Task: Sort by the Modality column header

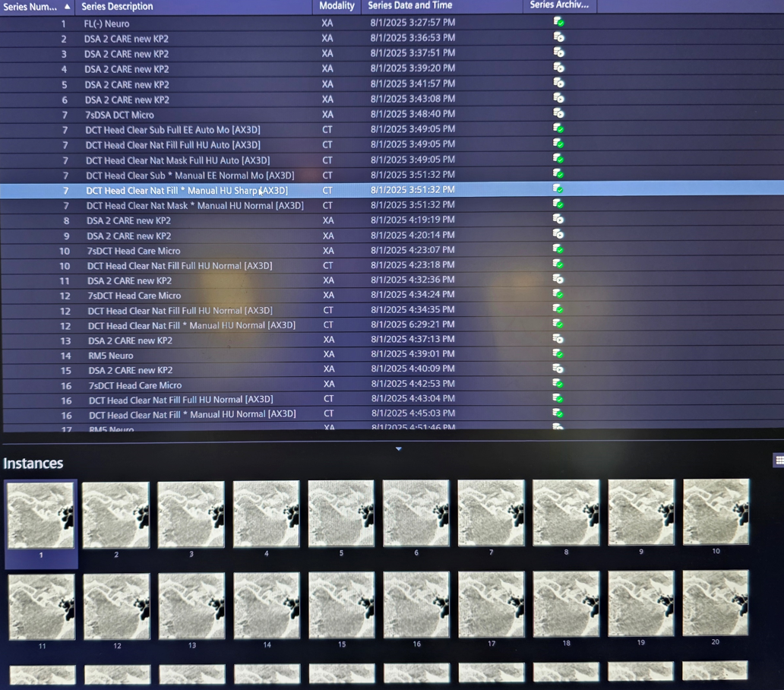Action: pyautogui.click(x=337, y=6)
